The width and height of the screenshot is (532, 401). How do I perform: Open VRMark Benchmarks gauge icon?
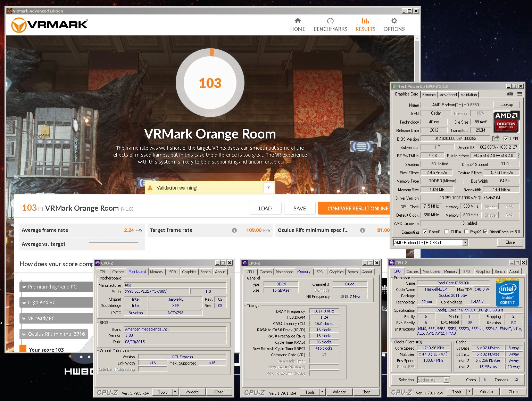click(330, 21)
